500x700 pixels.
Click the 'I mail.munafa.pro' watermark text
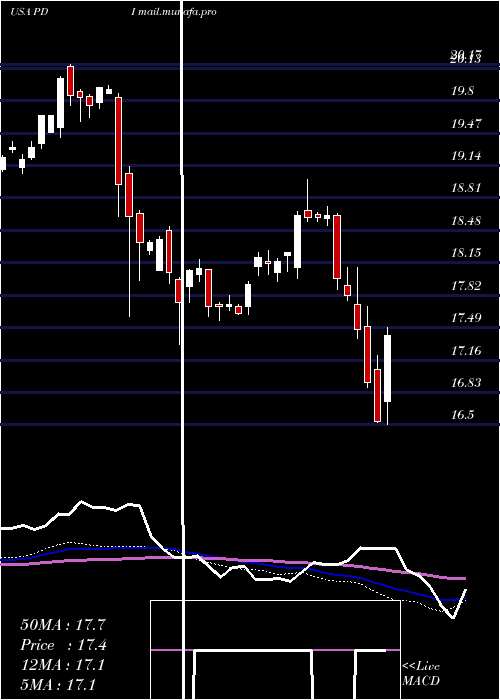174,12
